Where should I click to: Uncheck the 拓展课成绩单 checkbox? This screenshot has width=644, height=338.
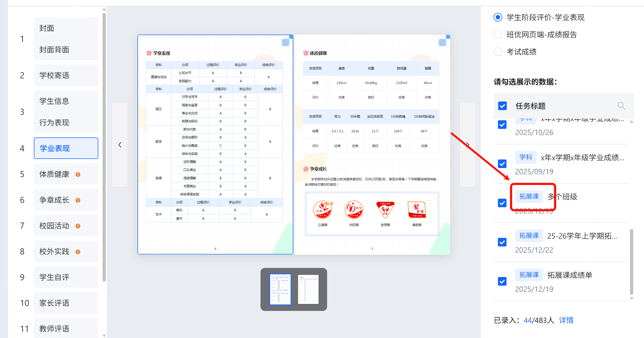tap(502, 281)
